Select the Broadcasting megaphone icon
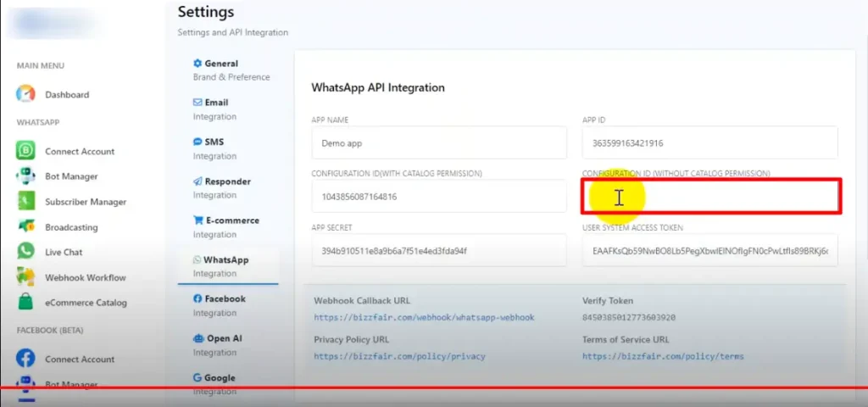Viewport: 868px width, 407px height. (26, 227)
